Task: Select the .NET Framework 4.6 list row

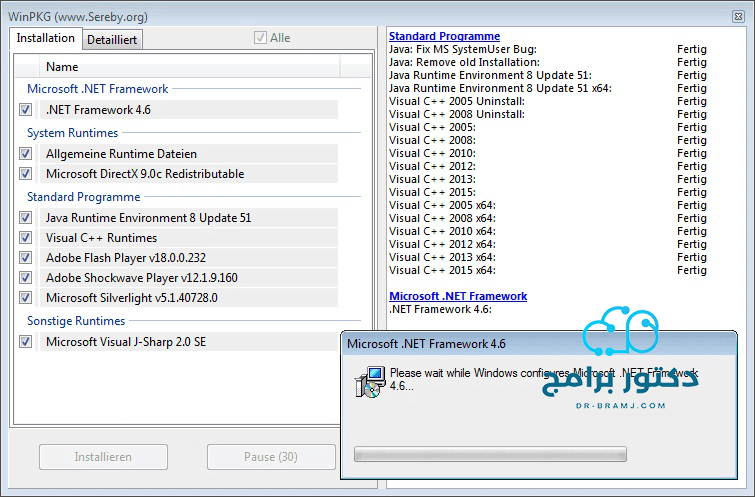Action: (189, 110)
